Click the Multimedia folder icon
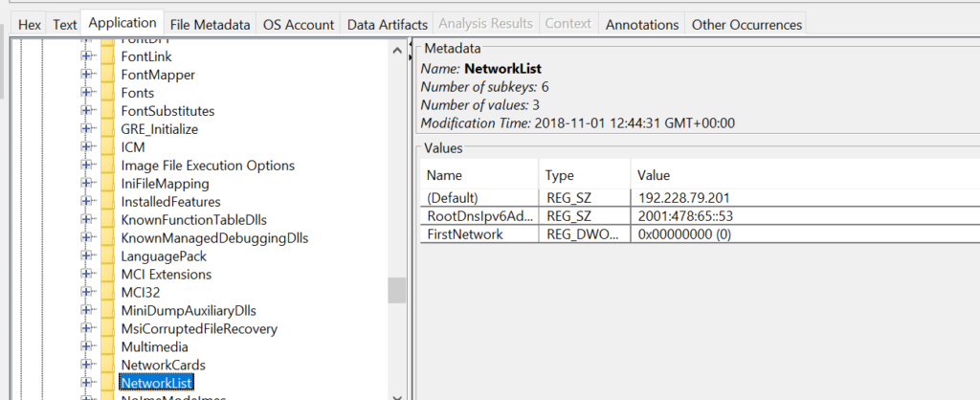The width and height of the screenshot is (980, 400). [107, 346]
